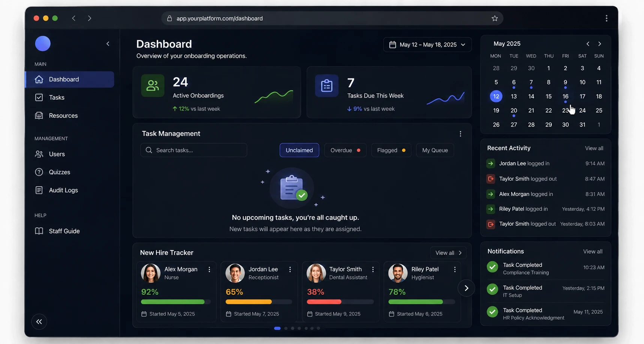Select May 12 on the calendar
Image resolution: width=644 pixels, height=344 pixels.
click(x=496, y=97)
